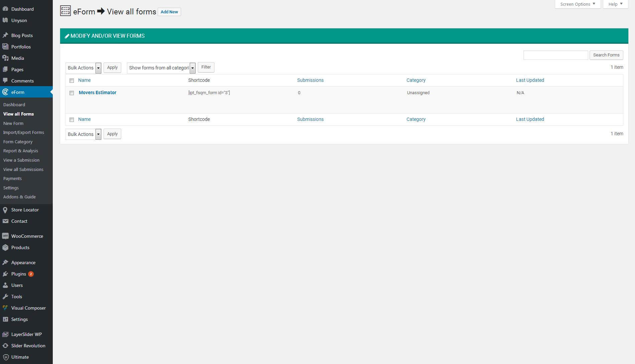
Task: Open Store Locator via map pin icon
Action: (x=5, y=210)
